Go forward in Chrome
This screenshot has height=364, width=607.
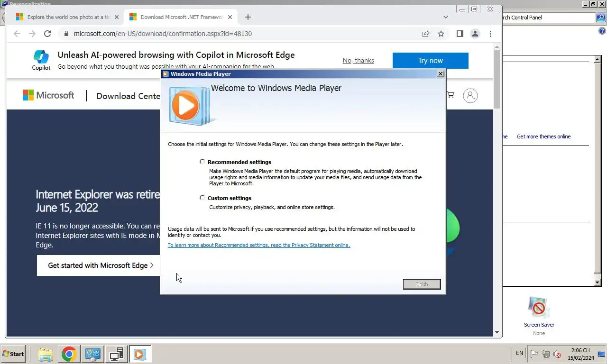[x=32, y=34]
